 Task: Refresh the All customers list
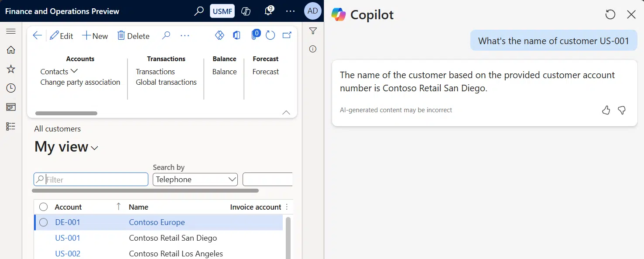click(x=271, y=35)
